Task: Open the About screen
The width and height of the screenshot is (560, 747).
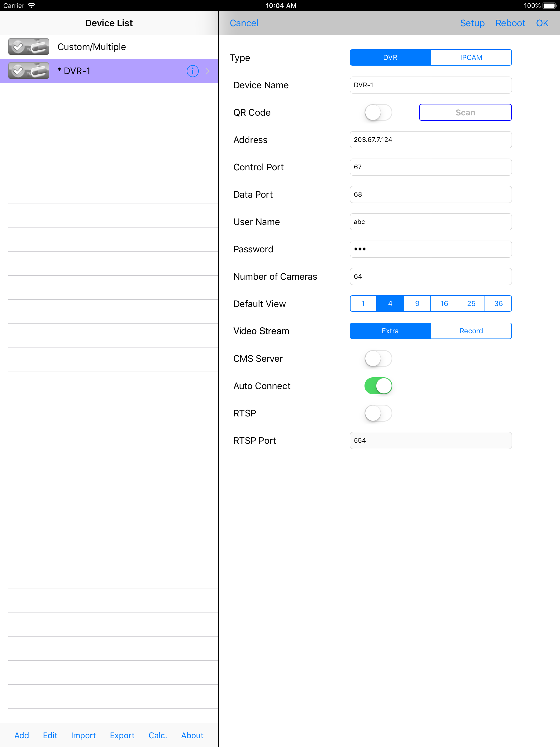Action: [x=192, y=735]
